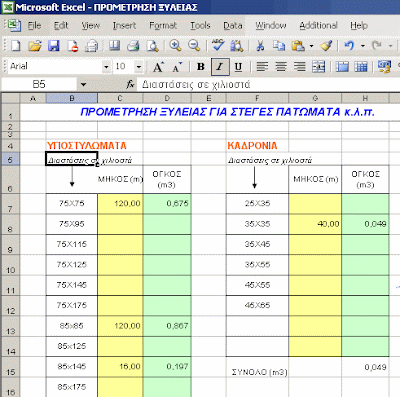400x397 pixels.
Task: Click the Zoom Out magnifier icon
Action: pos(194,45)
